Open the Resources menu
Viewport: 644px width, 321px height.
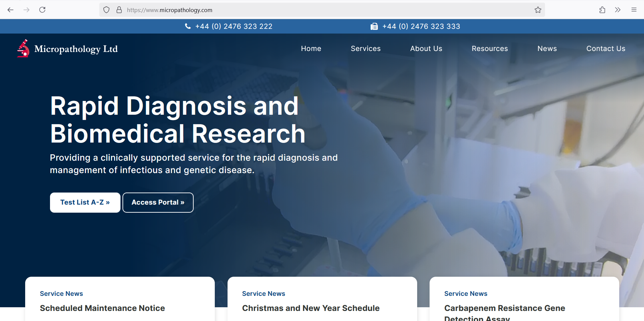pyautogui.click(x=490, y=48)
